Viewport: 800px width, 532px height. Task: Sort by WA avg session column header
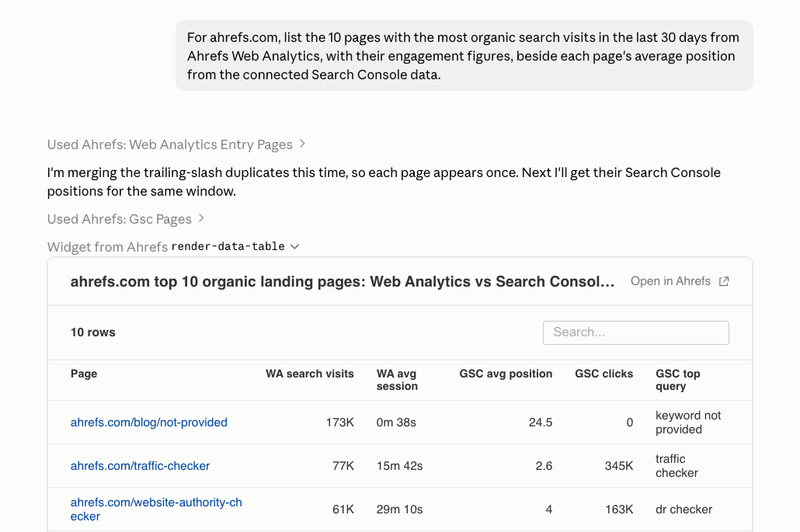pos(397,380)
